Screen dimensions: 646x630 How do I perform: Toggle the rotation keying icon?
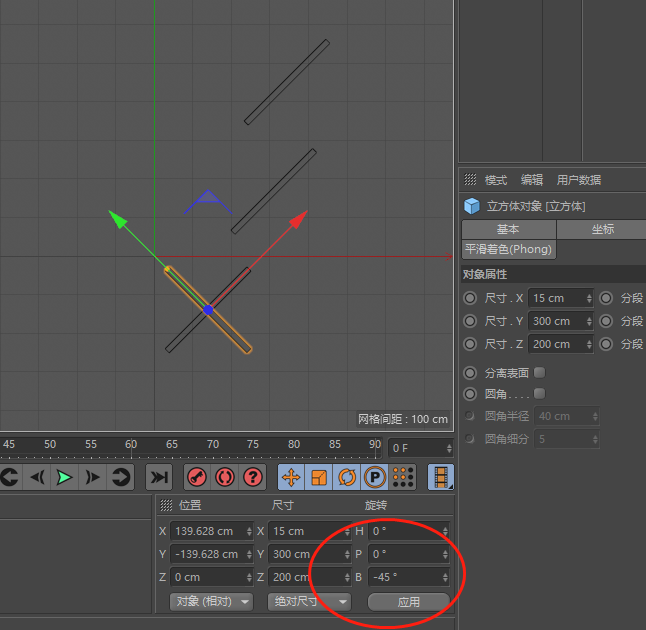tap(347, 477)
